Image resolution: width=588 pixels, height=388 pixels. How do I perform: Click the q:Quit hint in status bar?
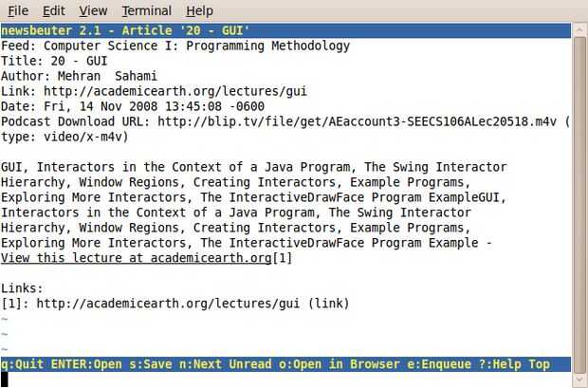(x=23, y=364)
